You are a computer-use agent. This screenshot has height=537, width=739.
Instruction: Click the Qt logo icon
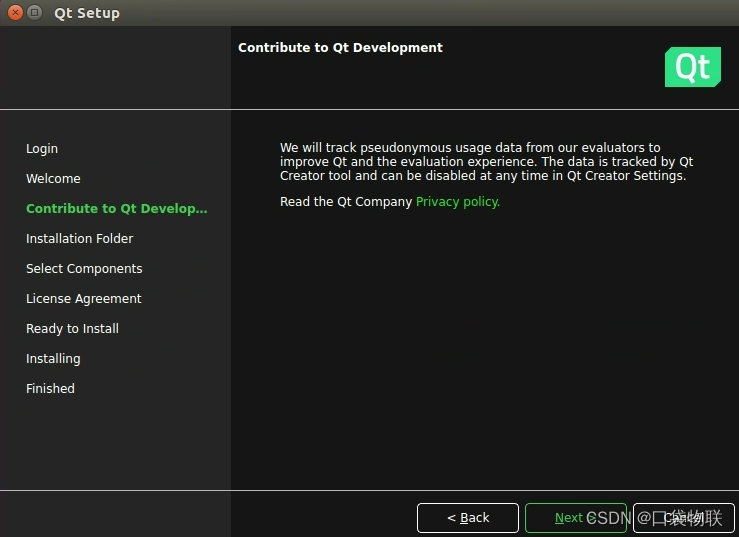click(692, 66)
